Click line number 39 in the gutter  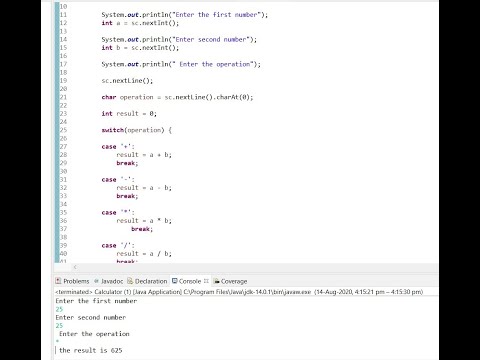point(63,246)
